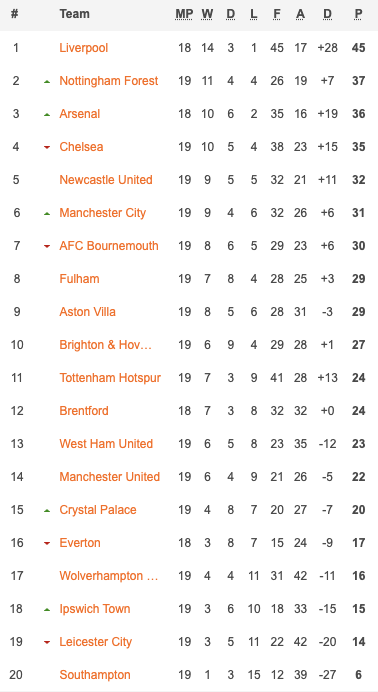The width and height of the screenshot is (378, 692).
Task: Open the Newcastle United team page
Action: coord(106,180)
